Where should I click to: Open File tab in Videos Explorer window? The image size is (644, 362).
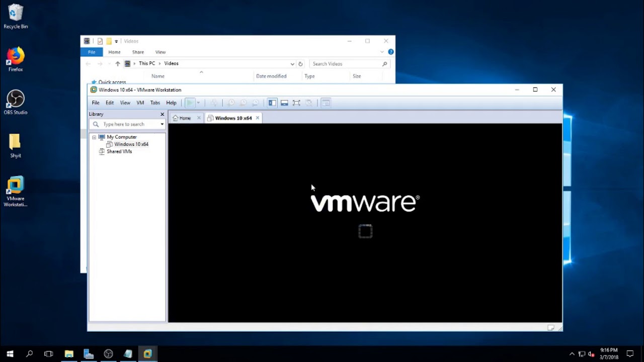(92, 52)
